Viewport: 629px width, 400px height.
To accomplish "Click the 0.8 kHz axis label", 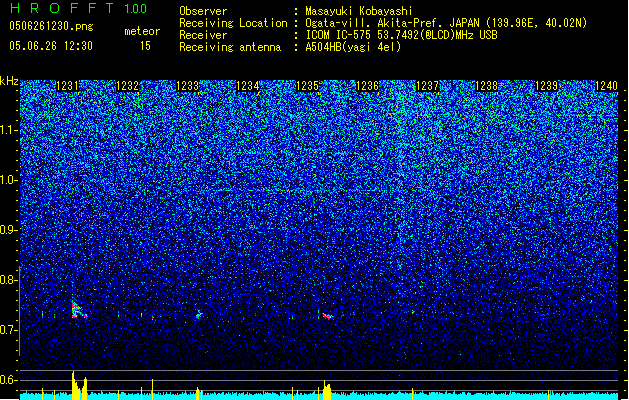I will click(9, 280).
